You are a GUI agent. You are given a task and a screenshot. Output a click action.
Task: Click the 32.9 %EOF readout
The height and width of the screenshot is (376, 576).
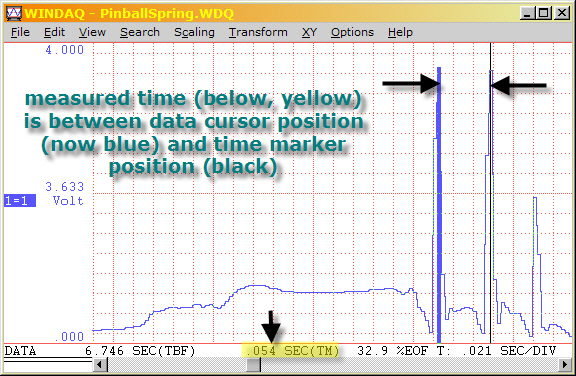pos(393,351)
